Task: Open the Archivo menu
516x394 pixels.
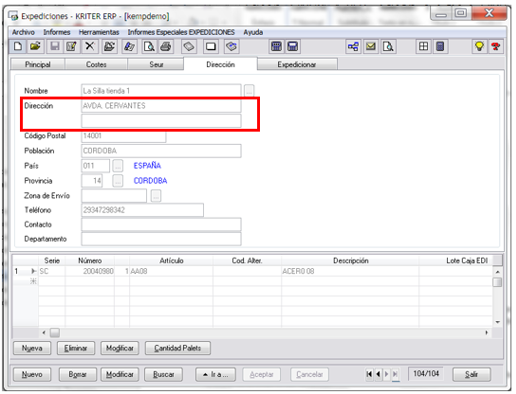Action: tap(23, 32)
